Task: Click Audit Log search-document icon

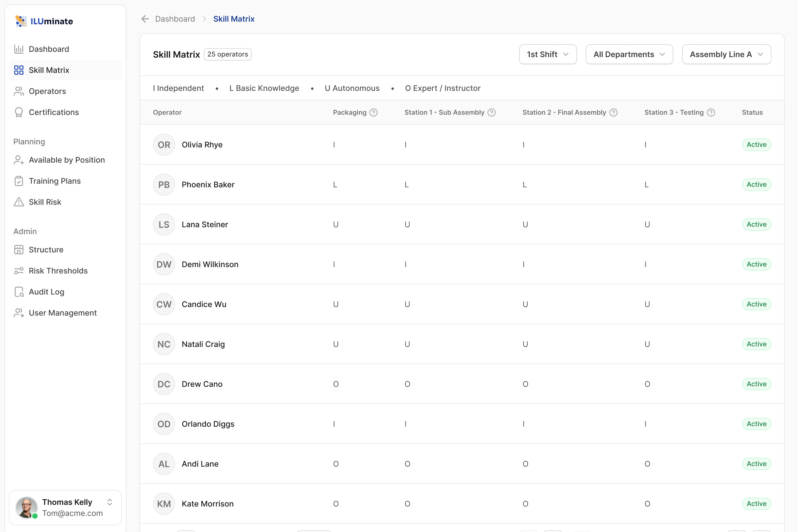Action: 19,292
